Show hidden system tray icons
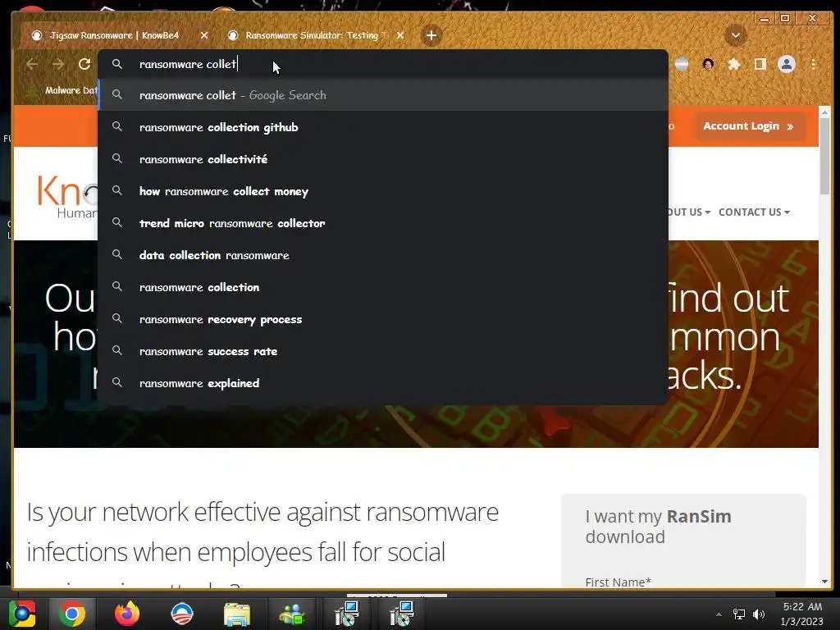This screenshot has width=840, height=630. tap(719, 614)
